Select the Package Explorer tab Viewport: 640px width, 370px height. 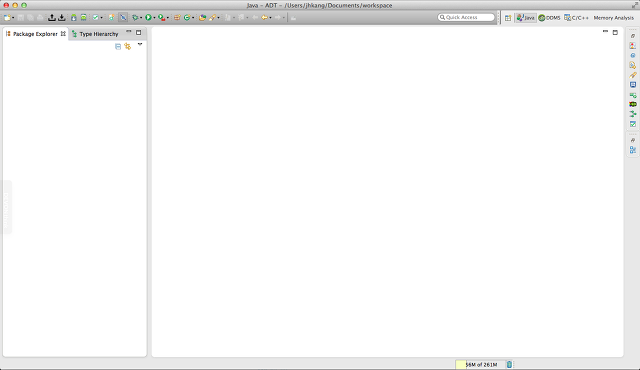point(35,34)
